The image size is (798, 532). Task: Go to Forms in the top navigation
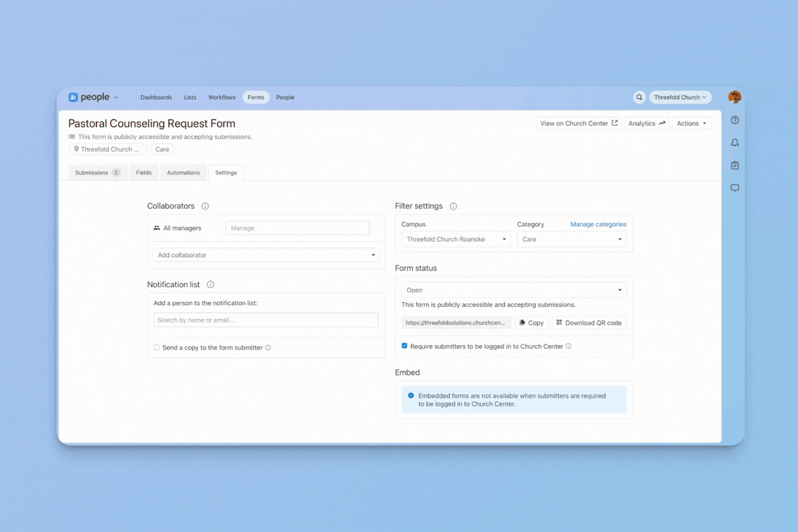256,98
